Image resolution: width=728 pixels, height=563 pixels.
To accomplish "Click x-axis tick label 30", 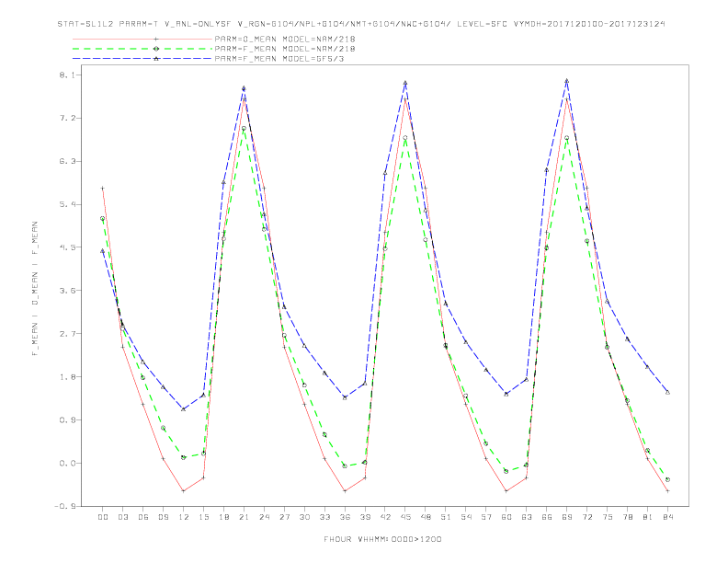I will click(304, 517).
